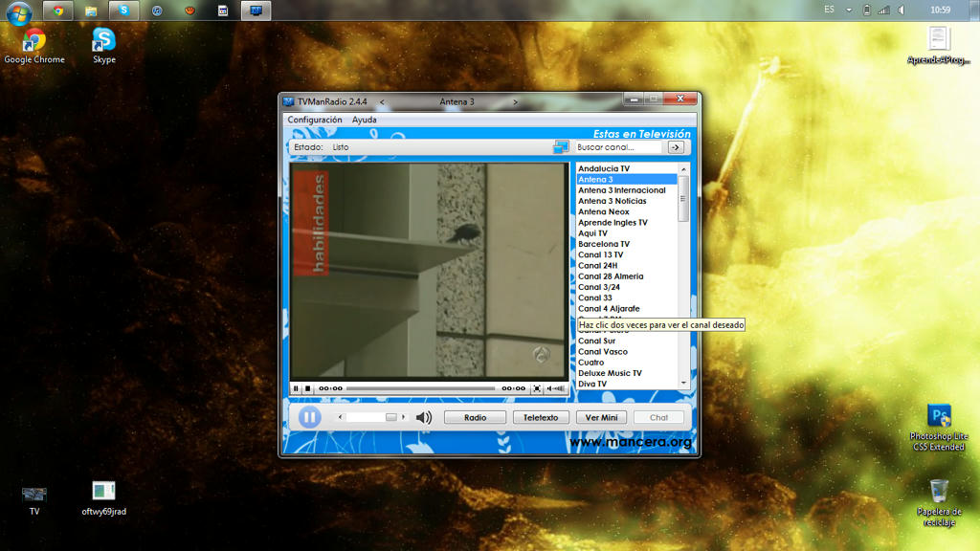This screenshot has width=980, height=551.
Task: Click the Radio button
Action: 475,418
